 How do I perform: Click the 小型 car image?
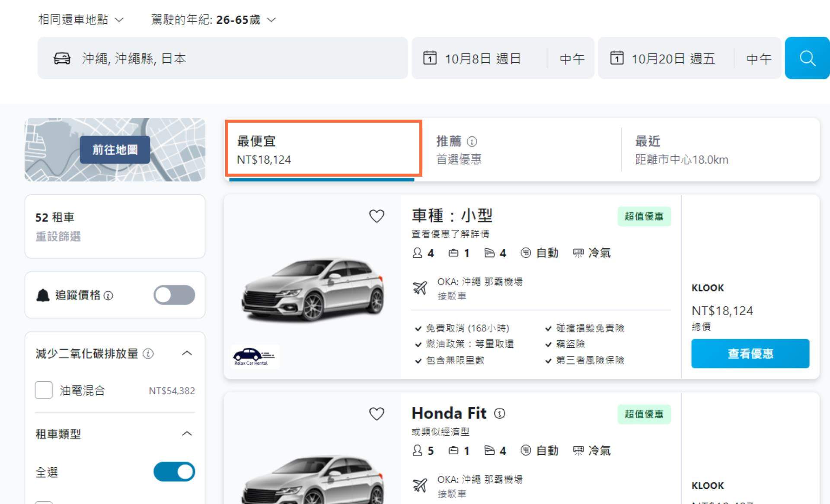(313, 290)
